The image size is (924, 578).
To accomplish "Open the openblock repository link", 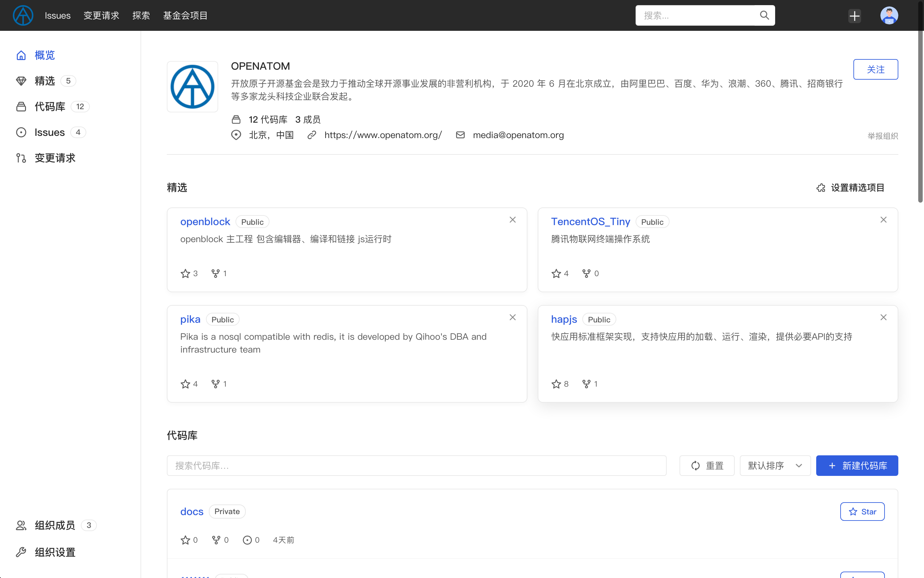I will 205,222.
